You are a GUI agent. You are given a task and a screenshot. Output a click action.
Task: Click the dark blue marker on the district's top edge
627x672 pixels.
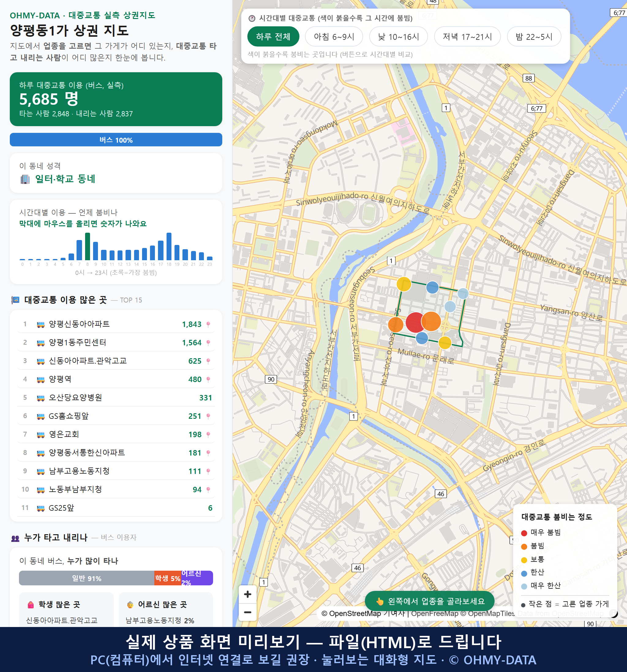(432, 287)
